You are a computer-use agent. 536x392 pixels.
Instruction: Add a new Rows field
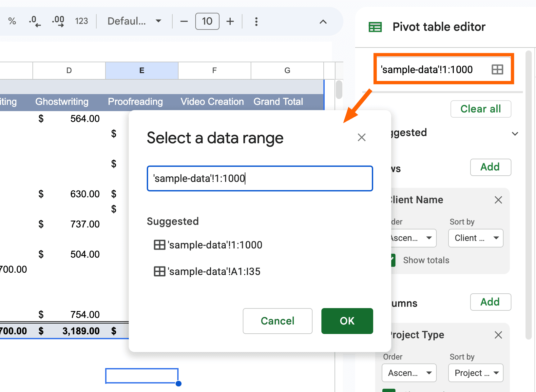click(490, 167)
